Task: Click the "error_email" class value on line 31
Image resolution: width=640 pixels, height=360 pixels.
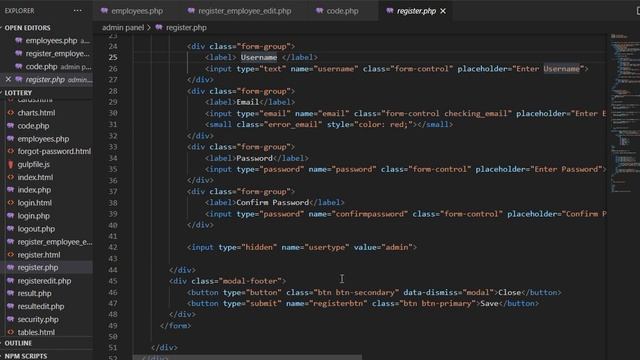Action: click(292, 124)
